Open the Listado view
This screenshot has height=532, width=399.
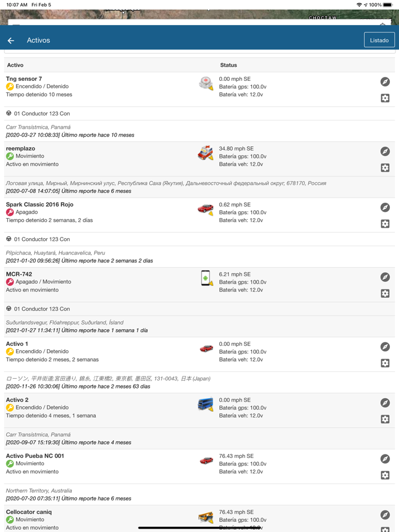click(379, 40)
